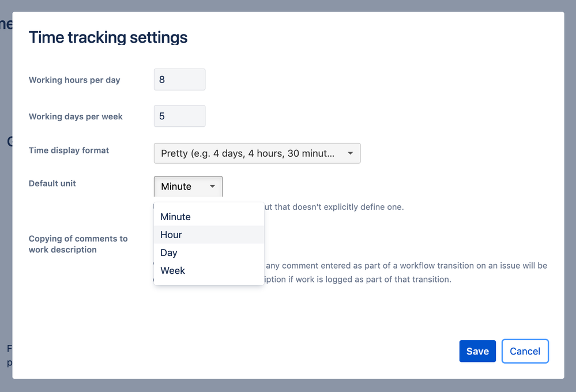Viewport: 576px width, 392px height.
Task: Choose Hour in the unit list
Action: [x=171, y=235]
